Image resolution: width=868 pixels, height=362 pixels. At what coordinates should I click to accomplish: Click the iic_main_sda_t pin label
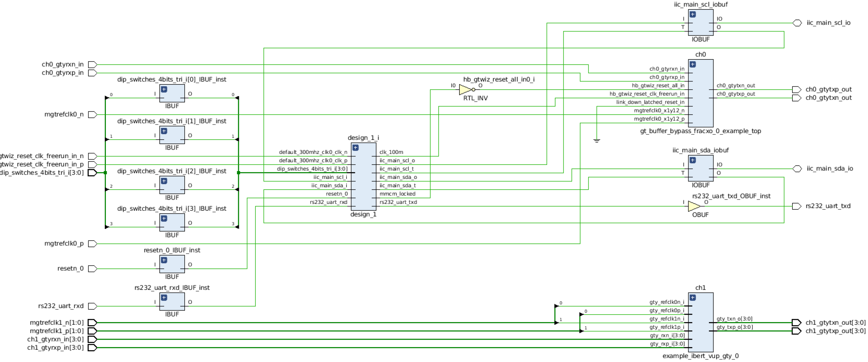[x=397, y=186]
